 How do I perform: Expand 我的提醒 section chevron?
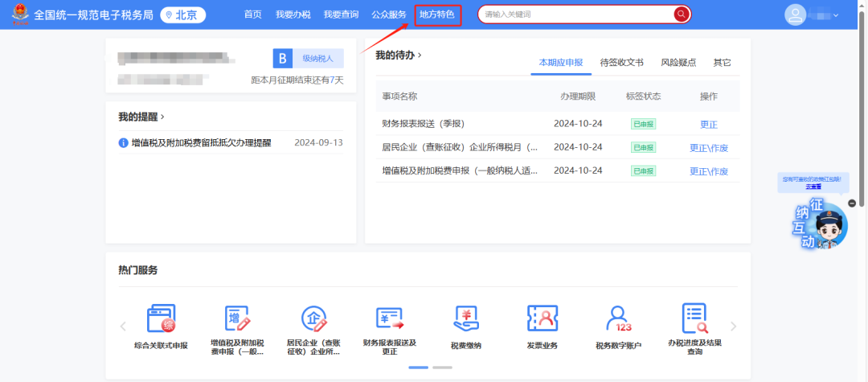pos(162,117)
